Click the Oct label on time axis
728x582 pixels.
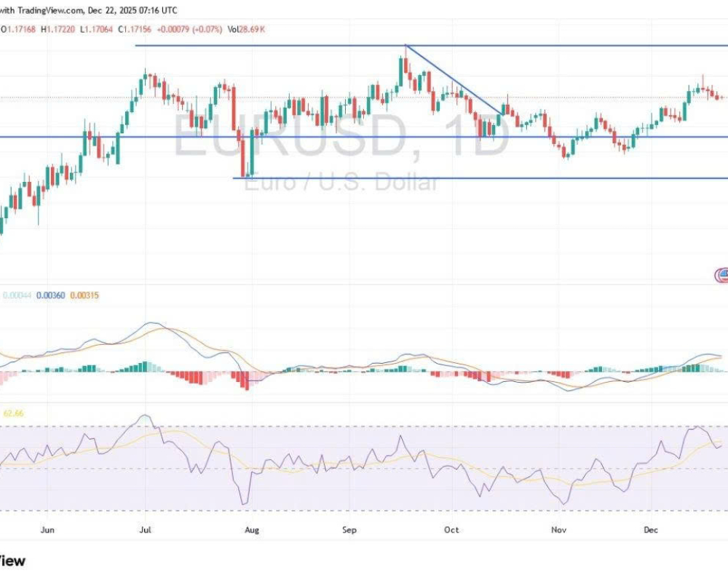coord(451,530)
